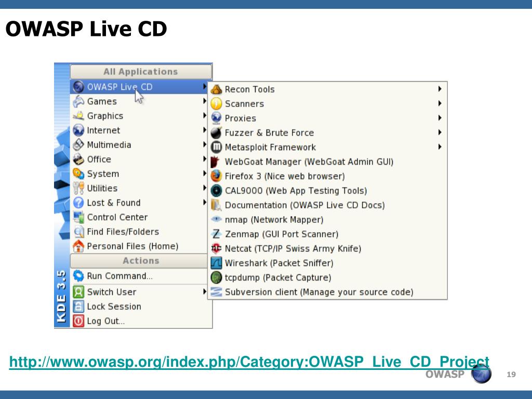Select the Multimedia menu entry
Screen dimensions: 532x399
point(139,145)
